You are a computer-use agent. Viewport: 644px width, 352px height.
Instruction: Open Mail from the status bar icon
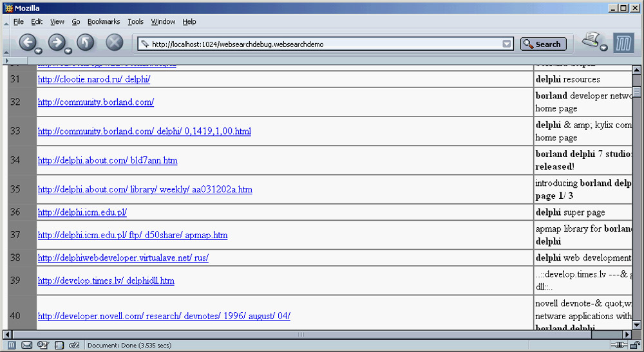click(x=27, y=346)
